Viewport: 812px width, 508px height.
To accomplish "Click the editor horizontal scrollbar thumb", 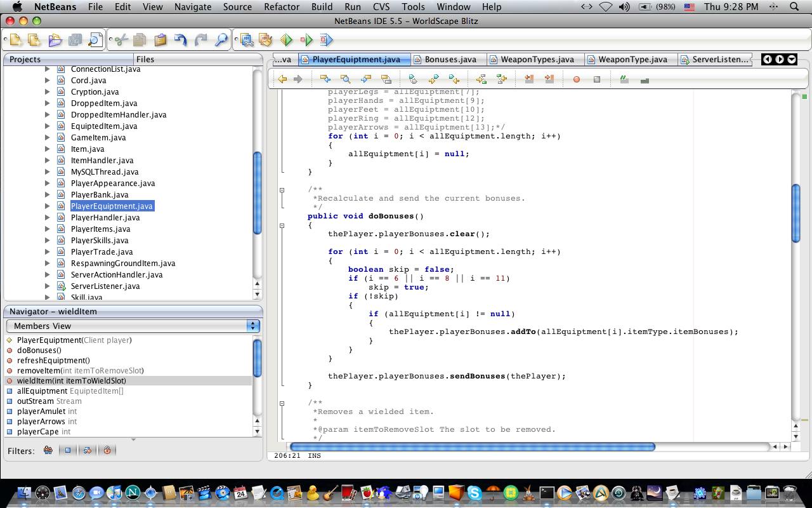I will (473, 447).
